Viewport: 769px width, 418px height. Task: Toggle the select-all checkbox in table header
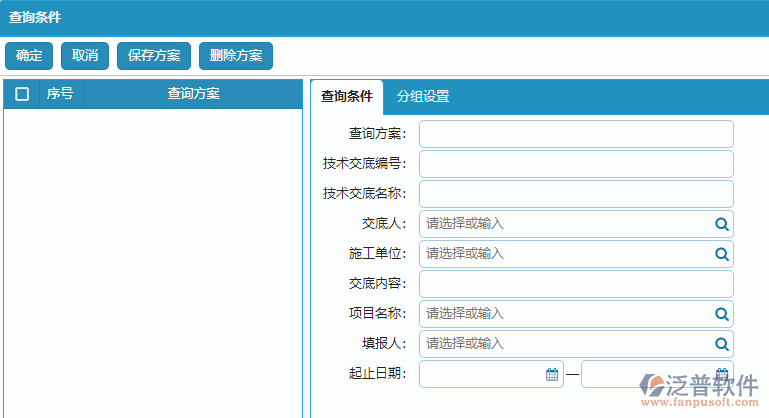pyautogui.click(x=22, y=94)
